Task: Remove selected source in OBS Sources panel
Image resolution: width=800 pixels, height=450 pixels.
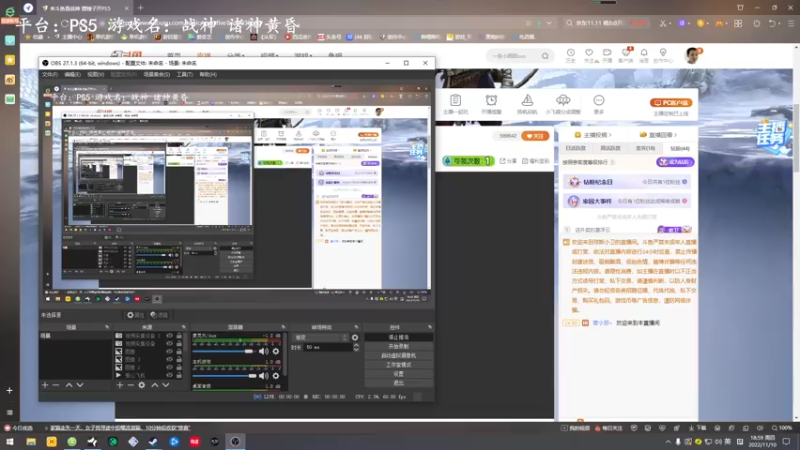Action: (131, 385)
